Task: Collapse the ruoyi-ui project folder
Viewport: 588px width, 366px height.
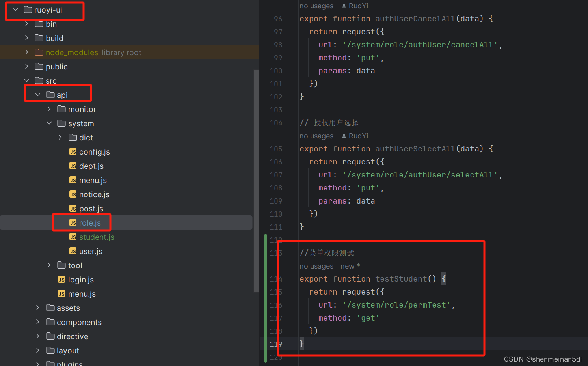Action: point(15,9)
